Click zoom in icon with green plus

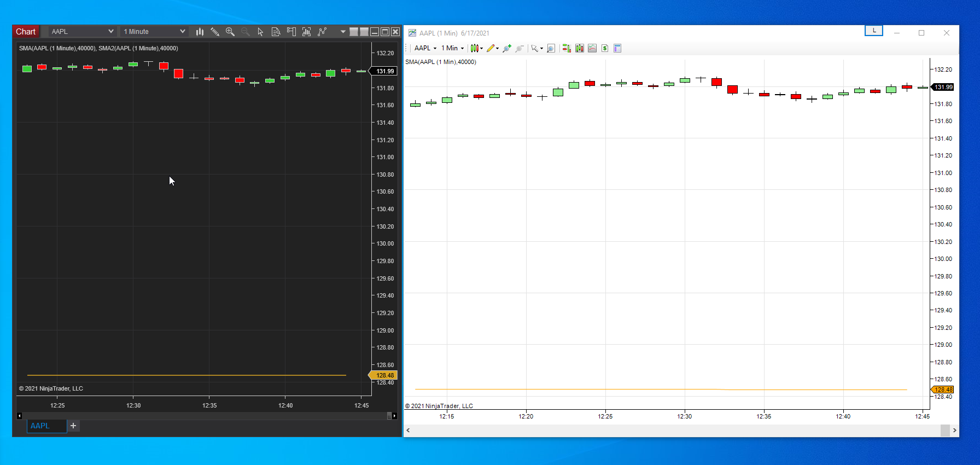(x=507, y=48)
